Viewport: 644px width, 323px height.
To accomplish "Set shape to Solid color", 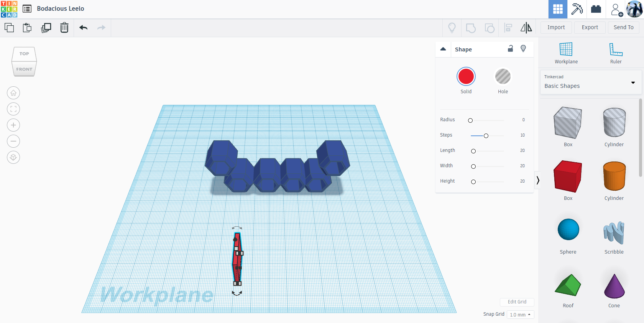I will pos(466,76).
